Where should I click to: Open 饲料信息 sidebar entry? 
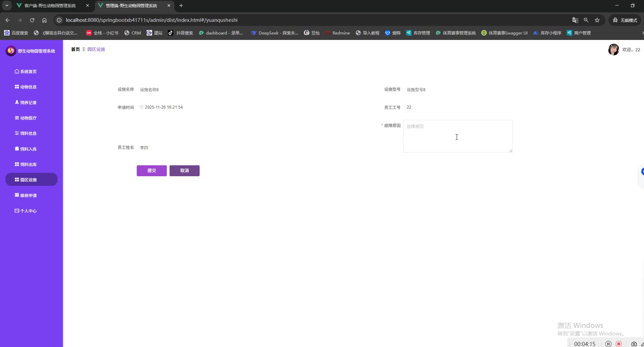click(x=26, y=134)
